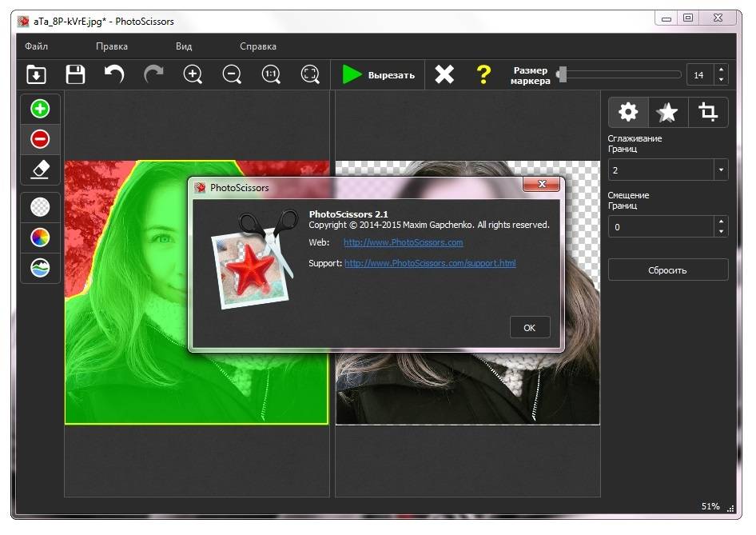Decrease Смещение Границ with down arrow

click(721, 232)
